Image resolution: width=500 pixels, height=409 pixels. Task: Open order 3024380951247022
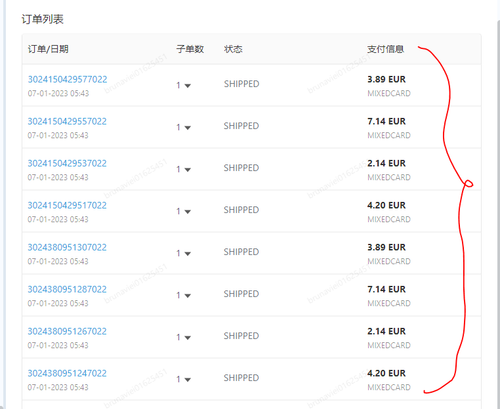(x=67, y=373)
